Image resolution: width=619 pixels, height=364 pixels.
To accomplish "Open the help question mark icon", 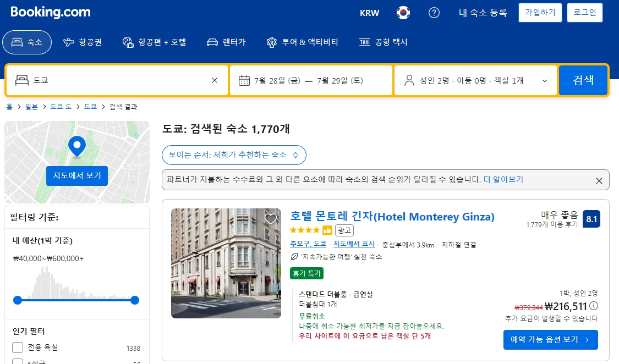I will (434, 13).
